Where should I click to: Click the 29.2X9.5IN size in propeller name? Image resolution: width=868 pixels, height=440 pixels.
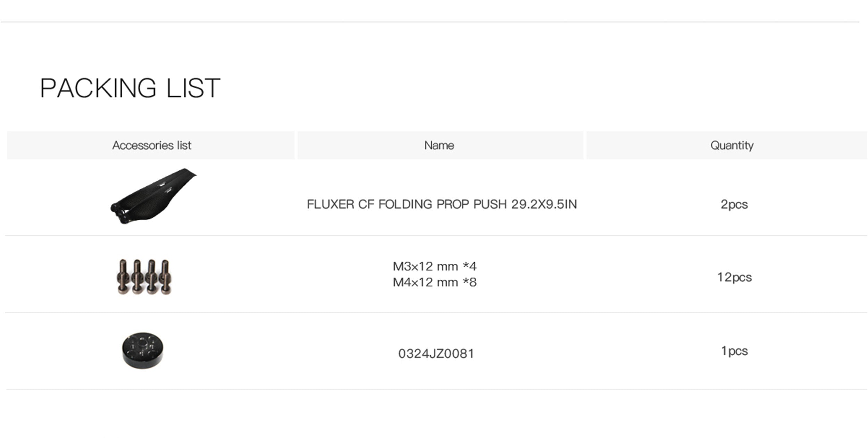pos(544,204)
